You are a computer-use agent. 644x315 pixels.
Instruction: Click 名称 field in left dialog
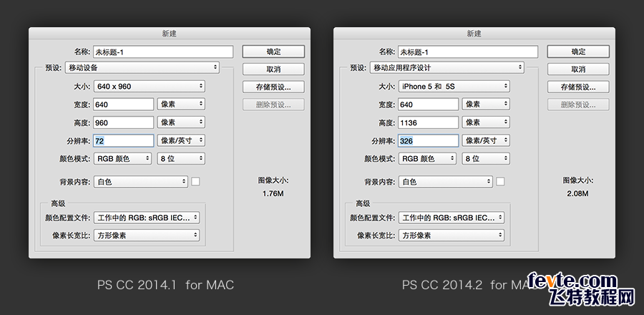[163, 52]
